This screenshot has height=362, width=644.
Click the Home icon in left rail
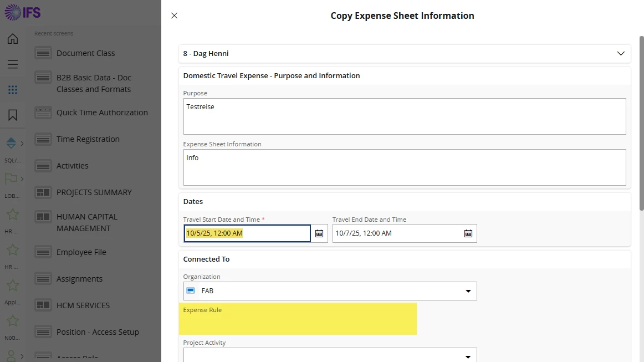[x=12, y=39]
